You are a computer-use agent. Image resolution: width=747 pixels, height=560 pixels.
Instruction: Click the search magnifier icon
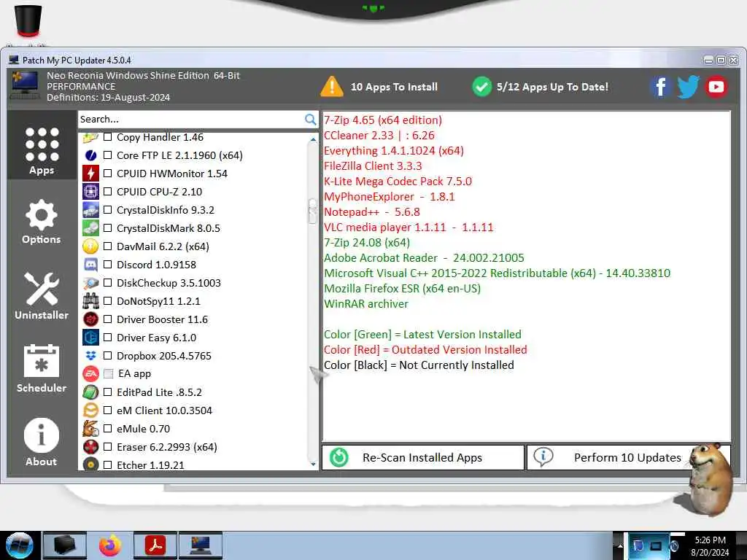(x=310, y=120)
